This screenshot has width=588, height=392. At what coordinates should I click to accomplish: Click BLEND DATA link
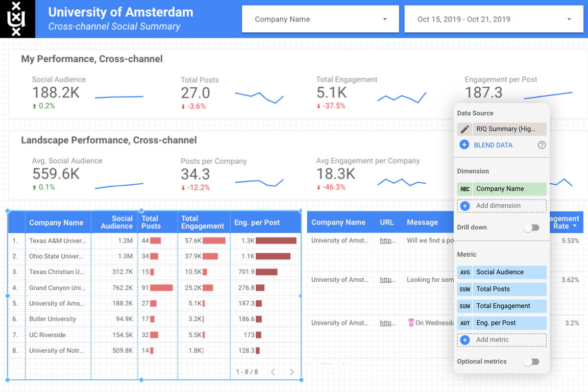click(x=493, y=145)
